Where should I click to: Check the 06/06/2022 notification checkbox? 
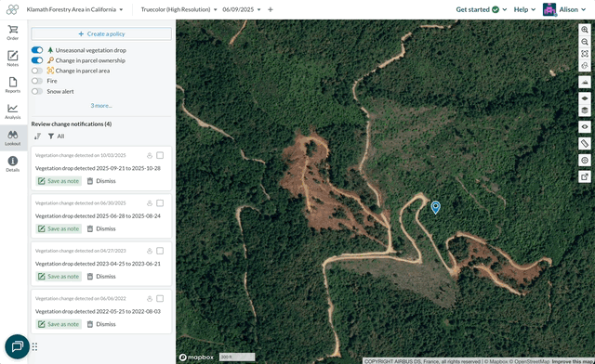160,299
